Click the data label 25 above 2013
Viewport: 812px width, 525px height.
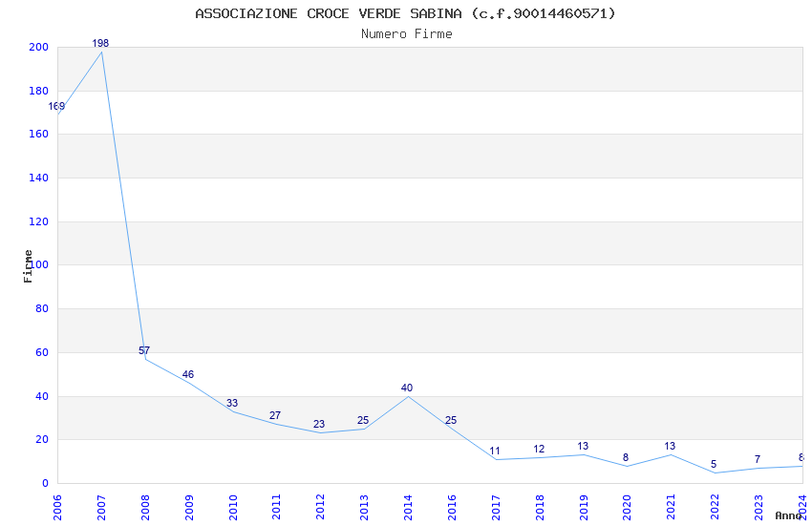363,421
